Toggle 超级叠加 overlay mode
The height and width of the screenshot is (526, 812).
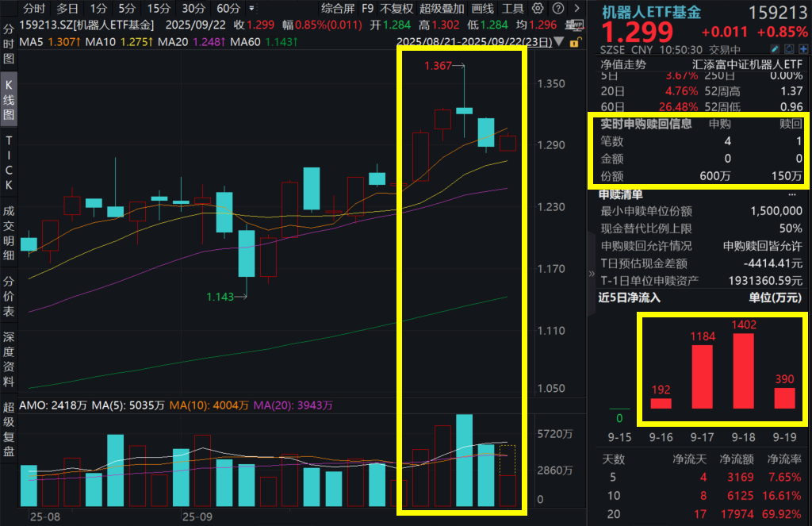441,9
